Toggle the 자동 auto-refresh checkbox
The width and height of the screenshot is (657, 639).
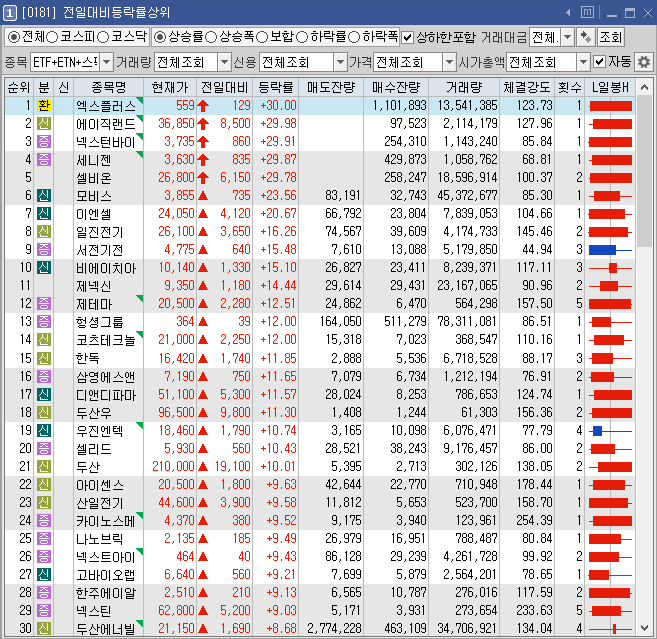coord(600,62)
